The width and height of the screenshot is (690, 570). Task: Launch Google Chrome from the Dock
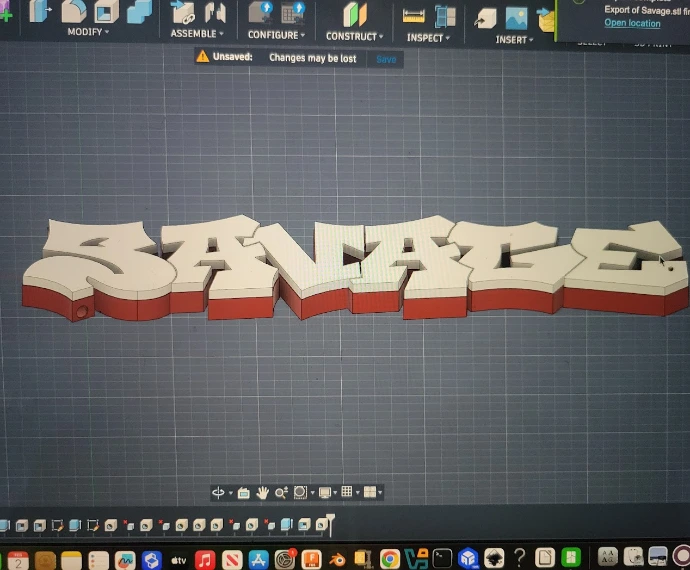pos(390,558)
